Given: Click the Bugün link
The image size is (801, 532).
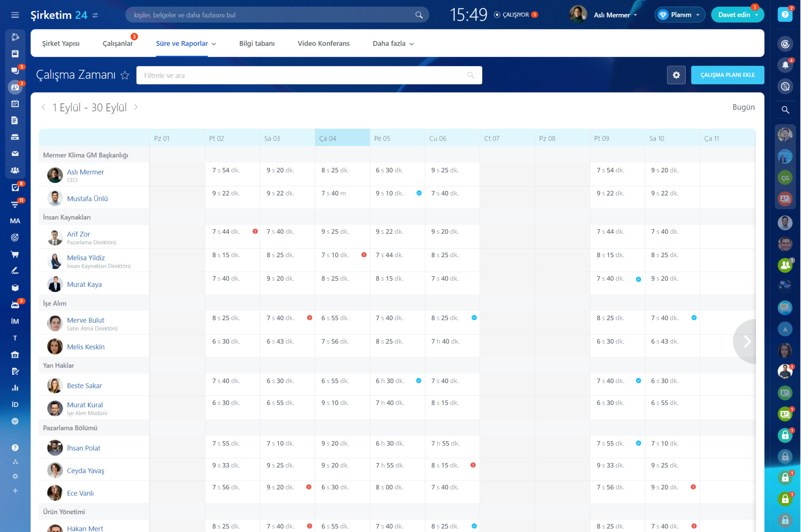Looking at the screenshot, I should click(x=743, y=107).
